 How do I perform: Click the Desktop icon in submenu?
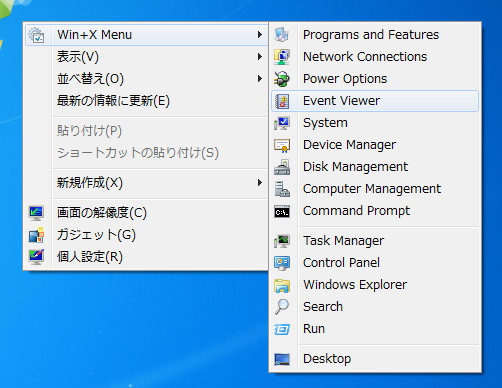tap(282, 359)
